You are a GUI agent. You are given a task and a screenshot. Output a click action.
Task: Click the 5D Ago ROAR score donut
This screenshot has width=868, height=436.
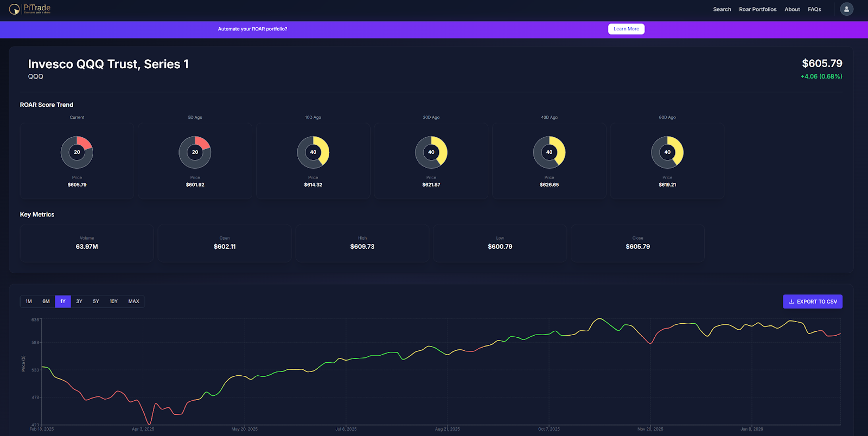coord(195,152)
